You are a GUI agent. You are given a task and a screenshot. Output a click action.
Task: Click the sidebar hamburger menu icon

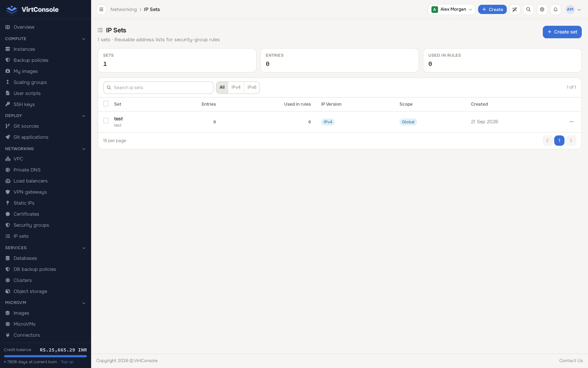(101, 10)
